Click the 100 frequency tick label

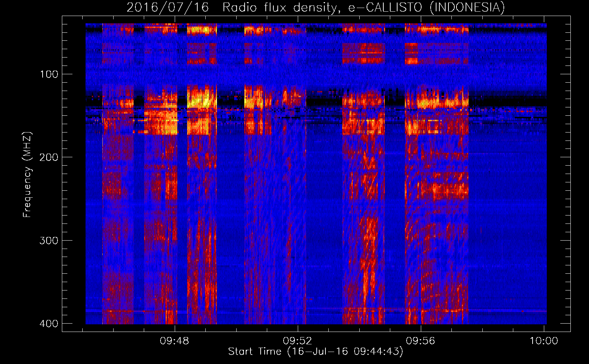49,74
